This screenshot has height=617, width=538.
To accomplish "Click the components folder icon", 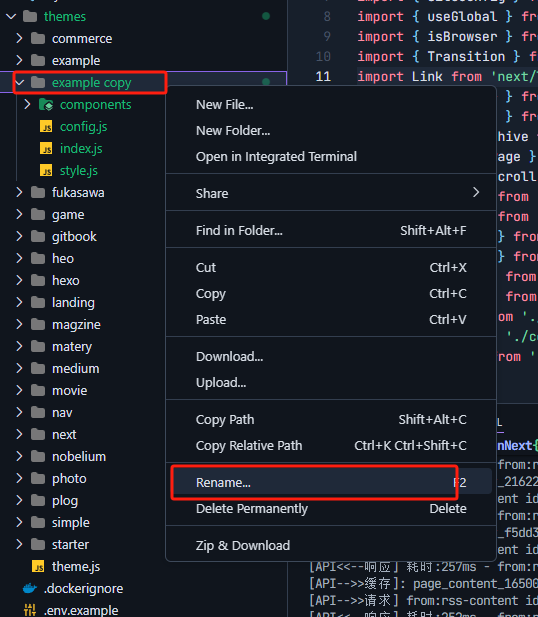I will pyautogui.click(x=46, y=105).
